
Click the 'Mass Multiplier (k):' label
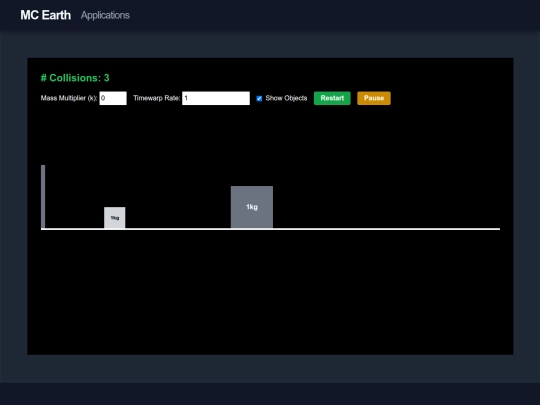coord(69,98)
